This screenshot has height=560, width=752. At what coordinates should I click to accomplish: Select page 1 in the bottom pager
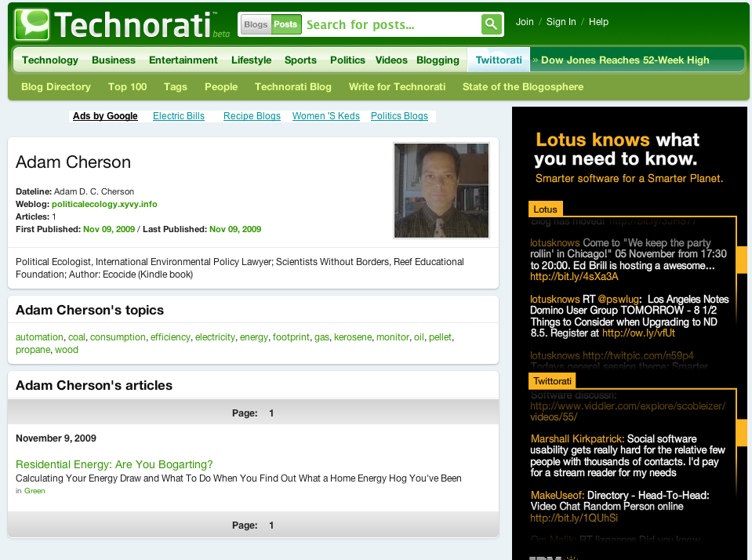tap(271, 525)
